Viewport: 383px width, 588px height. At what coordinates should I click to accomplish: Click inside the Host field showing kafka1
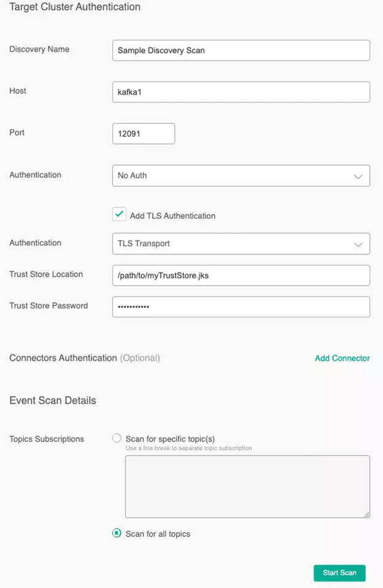click(x=241, y=91)
